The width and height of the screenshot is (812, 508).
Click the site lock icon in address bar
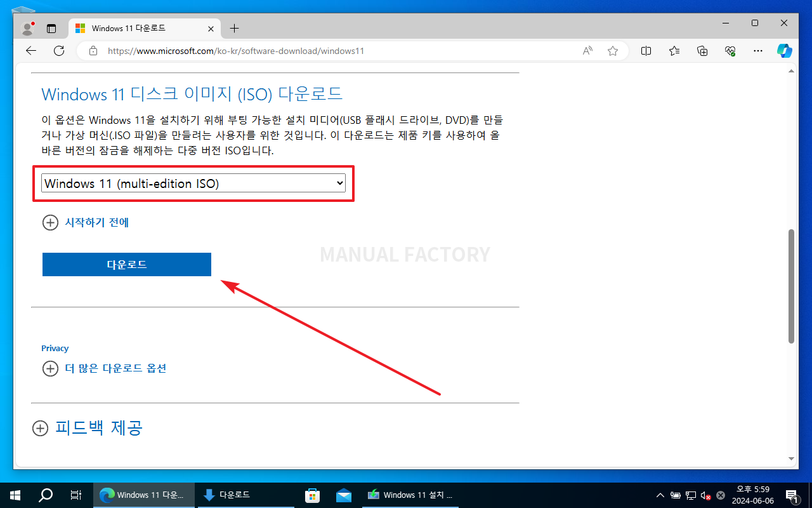(93, 51)
